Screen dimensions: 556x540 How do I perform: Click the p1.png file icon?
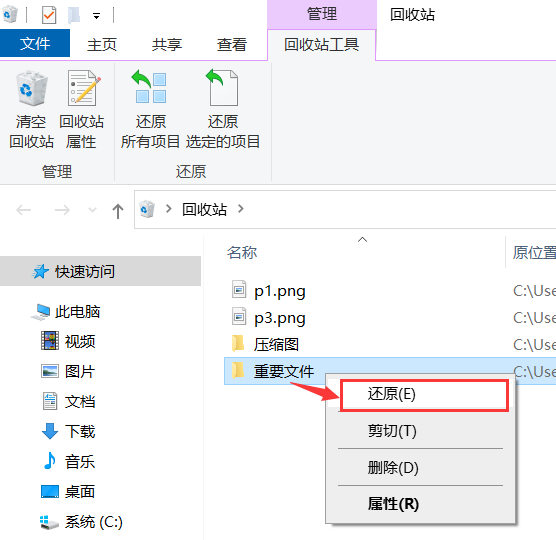click(x=239, y=289)
